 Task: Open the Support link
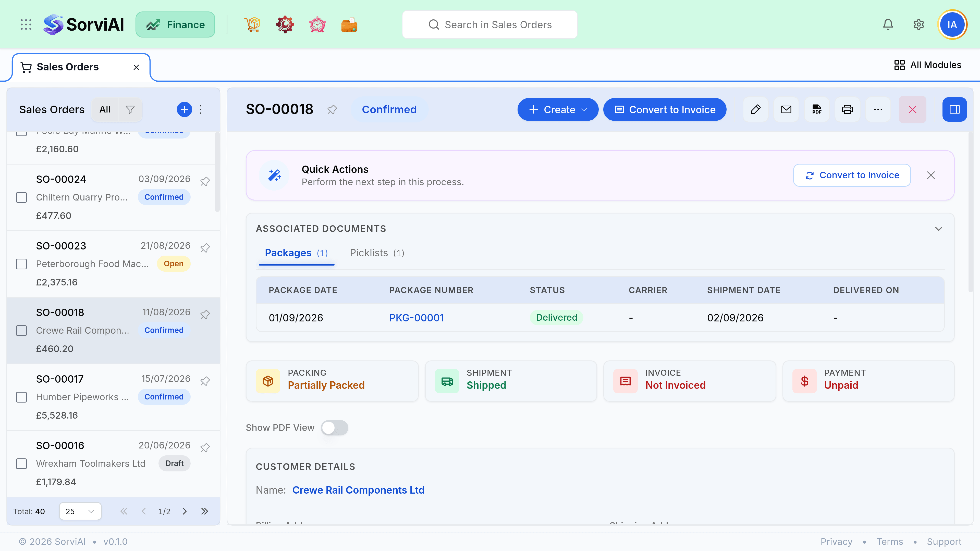pyautogui.click(x=944, y=542)
